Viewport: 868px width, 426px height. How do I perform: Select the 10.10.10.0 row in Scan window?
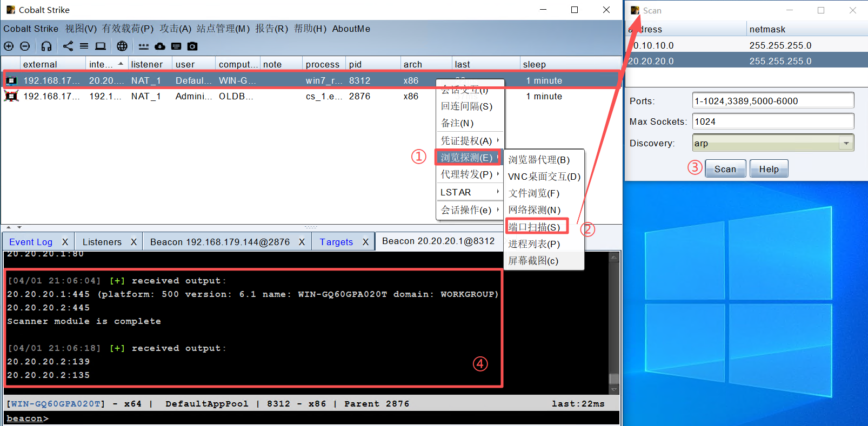[747, 45]
